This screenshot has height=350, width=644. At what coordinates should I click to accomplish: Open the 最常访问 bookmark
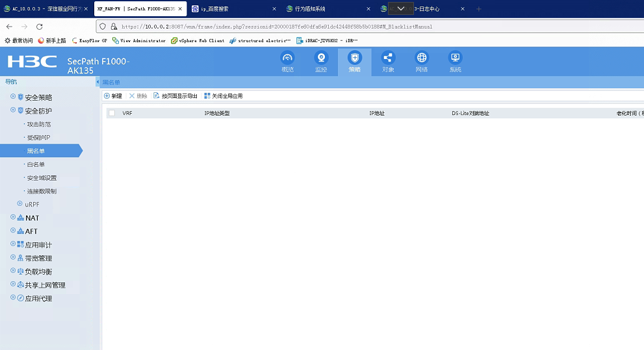click(18, 41)
